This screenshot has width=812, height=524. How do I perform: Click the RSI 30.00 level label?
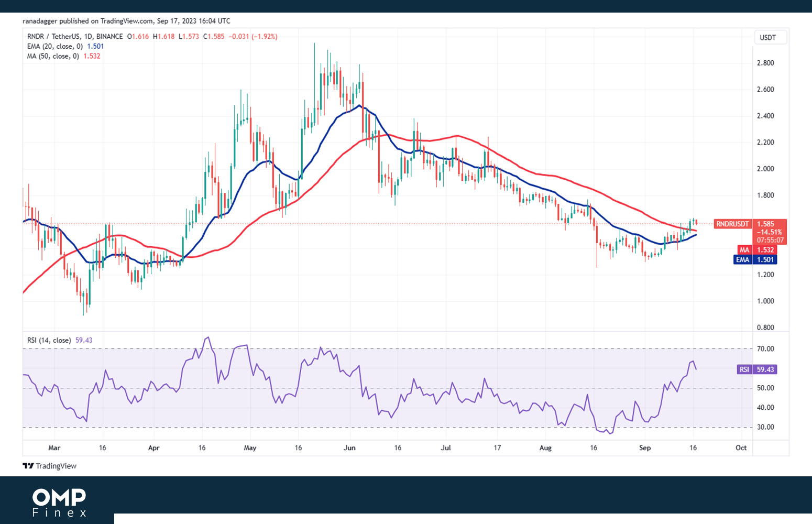[x=765, y=427]
